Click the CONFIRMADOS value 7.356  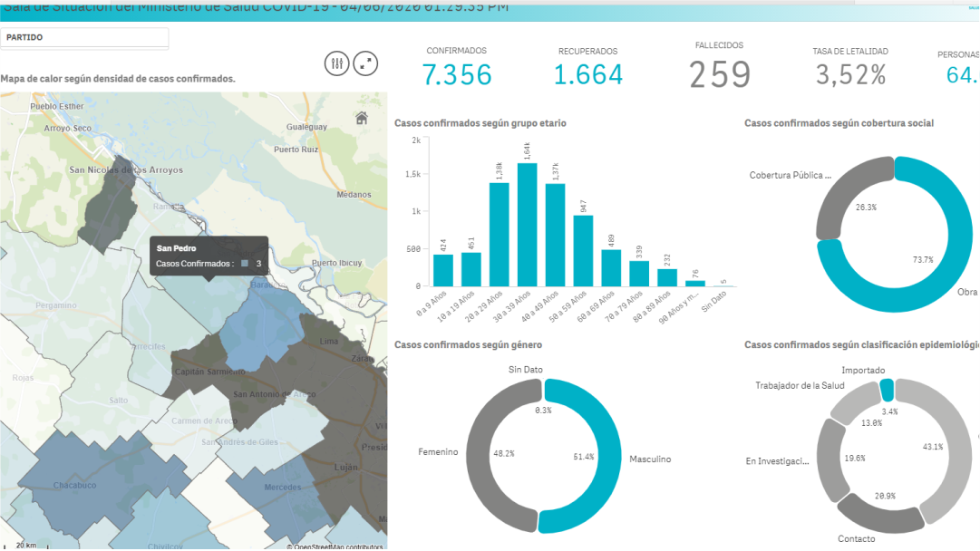tap(457, 75)
